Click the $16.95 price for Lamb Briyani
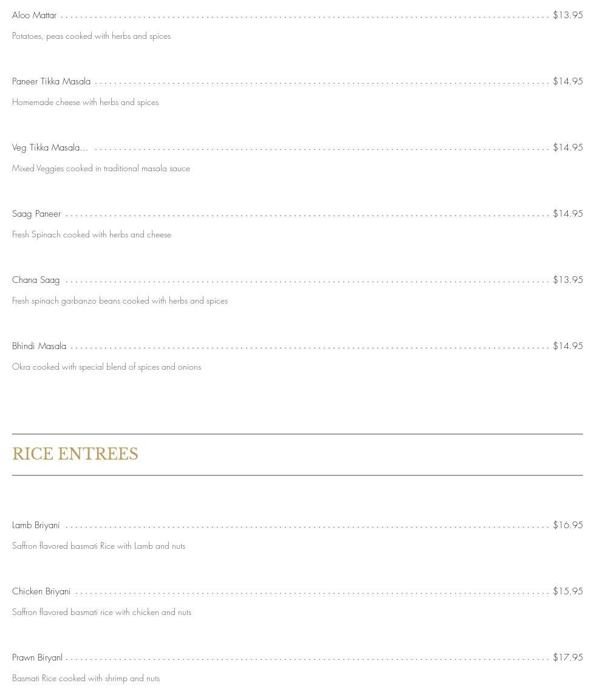This screenshot has height=700, width=594. (567, 525)
